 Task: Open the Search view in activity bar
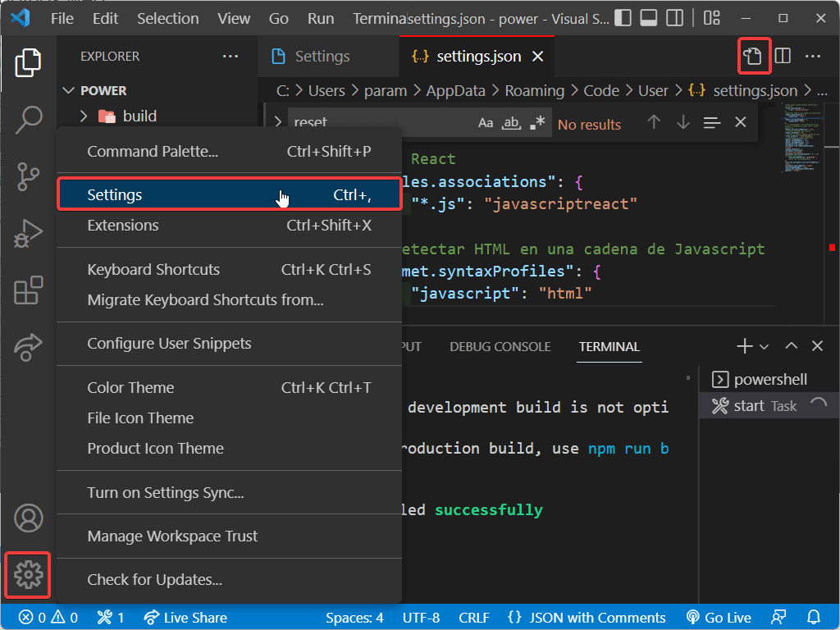(x=29, y=120)
